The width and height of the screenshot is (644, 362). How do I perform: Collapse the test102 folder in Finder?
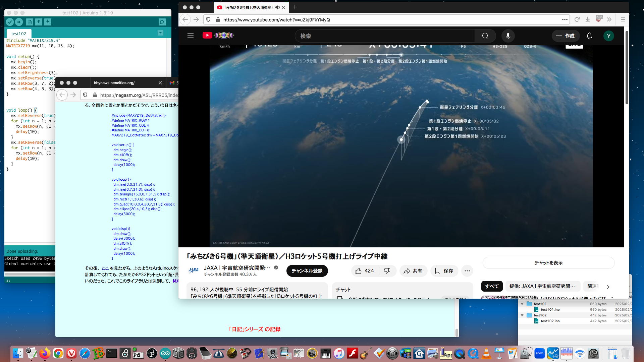coord(522,315)
